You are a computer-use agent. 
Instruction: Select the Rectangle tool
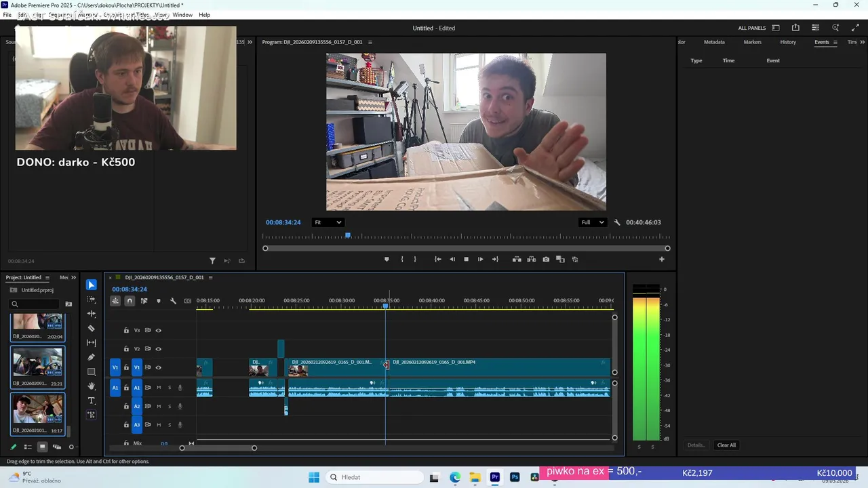tap(92, 371)
